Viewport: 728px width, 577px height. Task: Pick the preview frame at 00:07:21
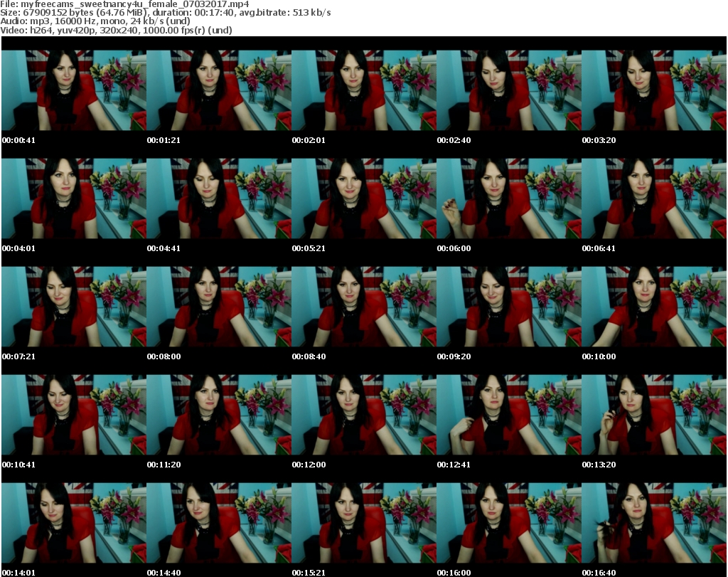(x=74, y=307)
